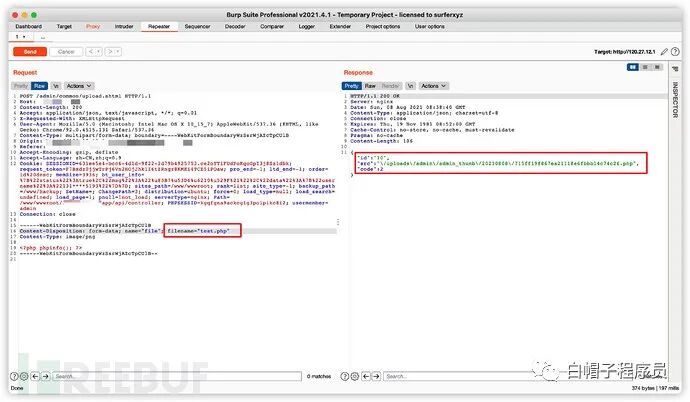Click the Content-Disposition form-data line
This screenshot has width=690, height=402.
point(125,231)
